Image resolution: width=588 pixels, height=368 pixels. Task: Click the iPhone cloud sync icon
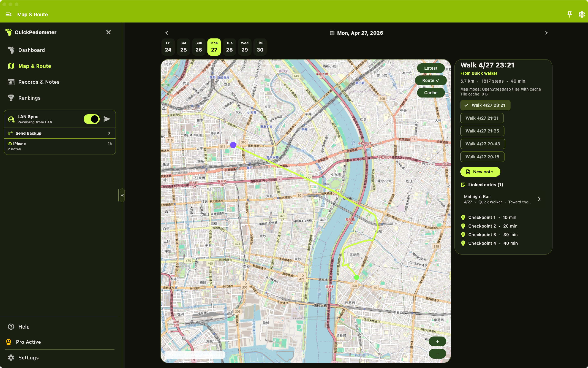(x=10, y=144)
